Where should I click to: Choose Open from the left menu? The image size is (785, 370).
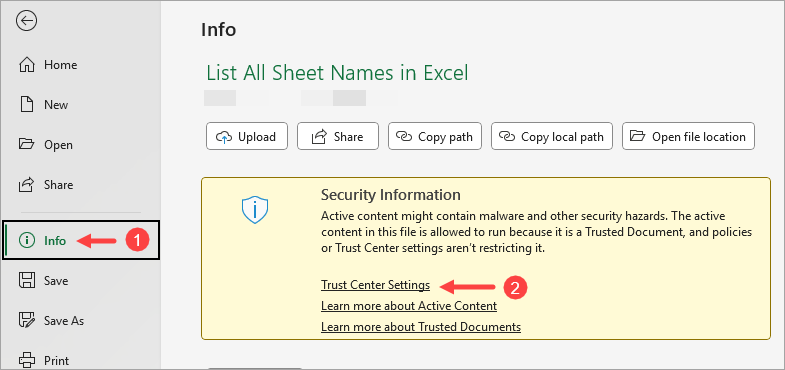pyautogui.click(x=58, y=145)
